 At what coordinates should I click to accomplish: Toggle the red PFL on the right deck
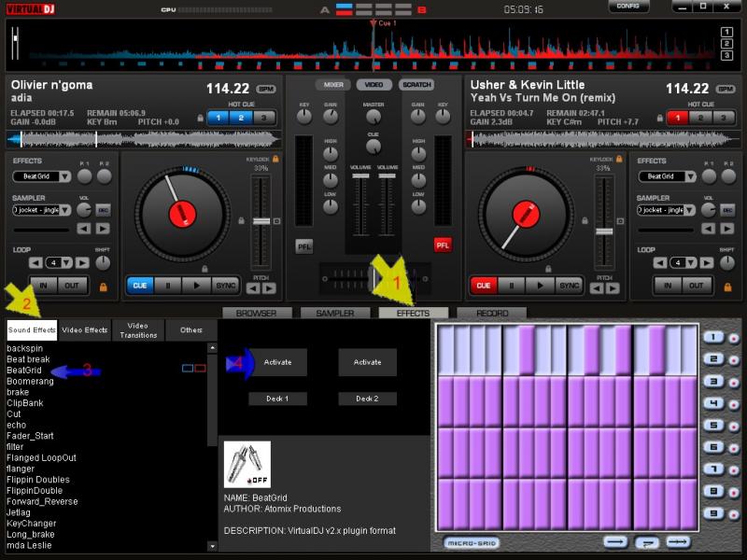pos(443,245)
